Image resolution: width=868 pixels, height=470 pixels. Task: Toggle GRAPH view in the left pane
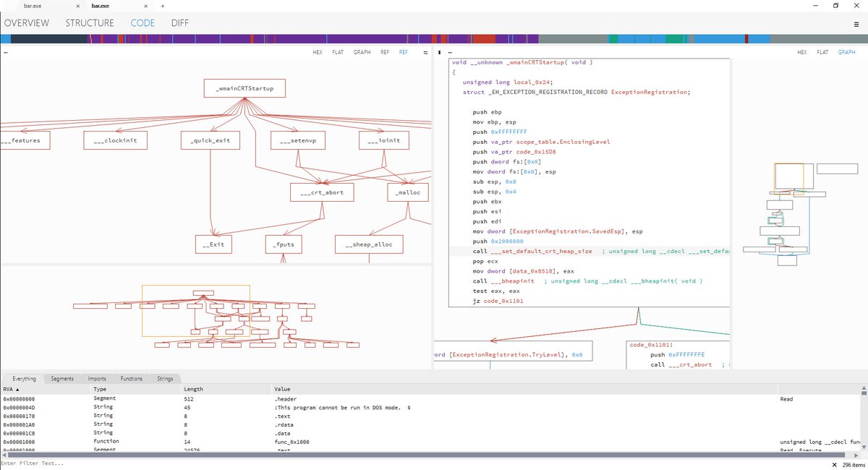[x=362, y=53]
